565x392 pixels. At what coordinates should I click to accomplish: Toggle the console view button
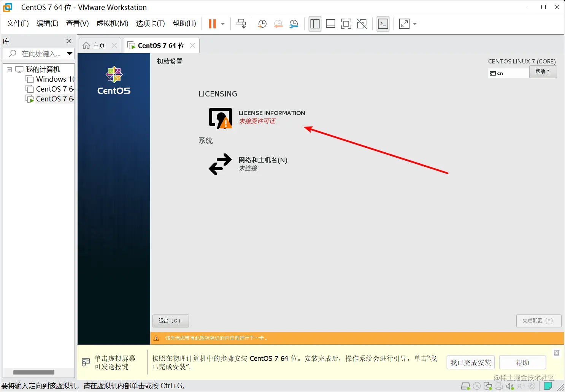pyautogui.click(x=383, y=24)
